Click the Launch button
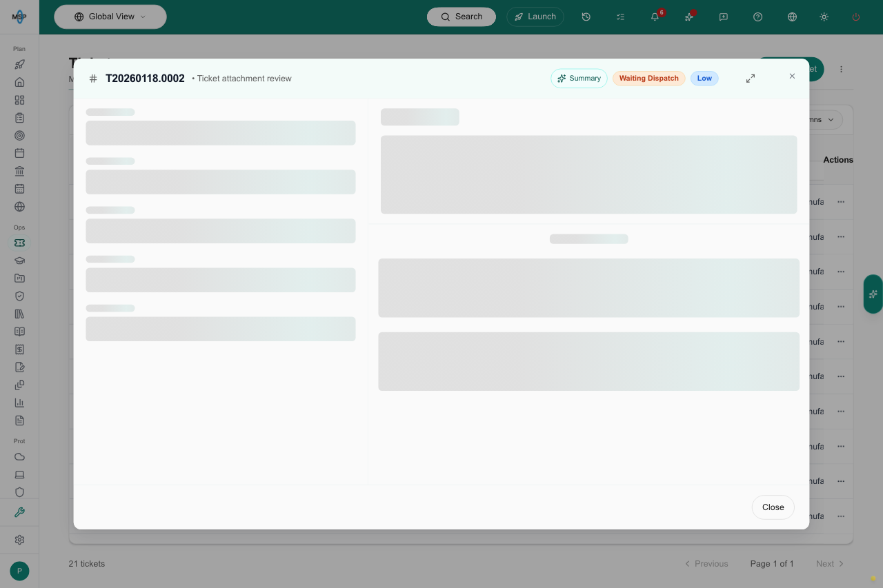 [535, 17]
